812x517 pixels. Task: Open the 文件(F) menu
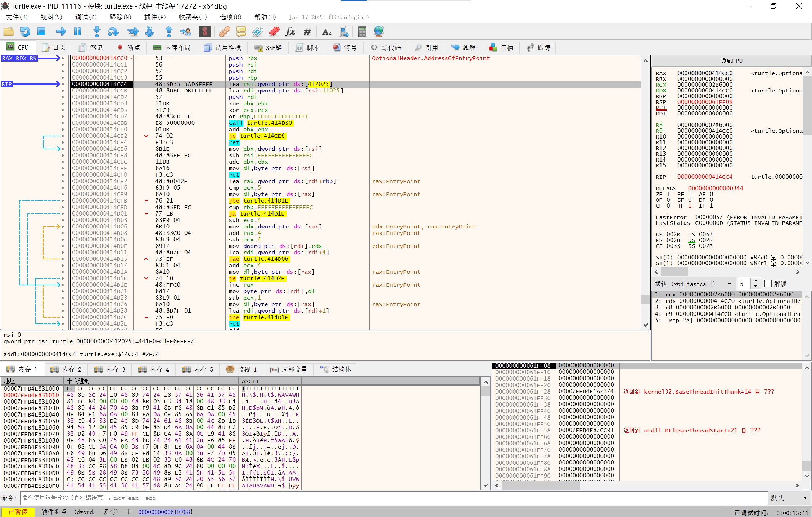pyautogui.click(x=17, y=17)
